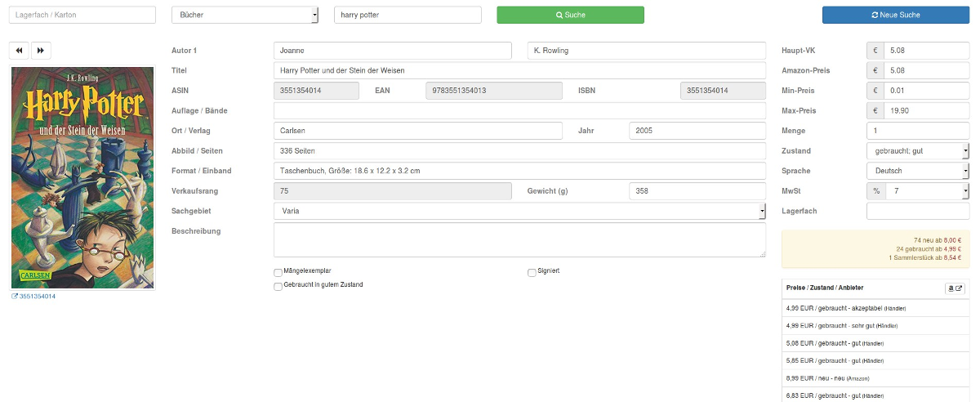Click the Min-Preis field 0.01

coord(927,91)
